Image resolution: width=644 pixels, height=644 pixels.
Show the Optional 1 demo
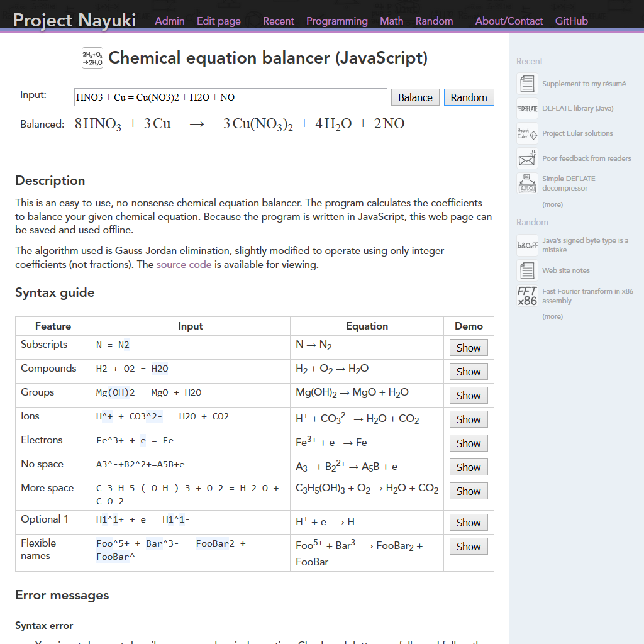click(469, 523)
